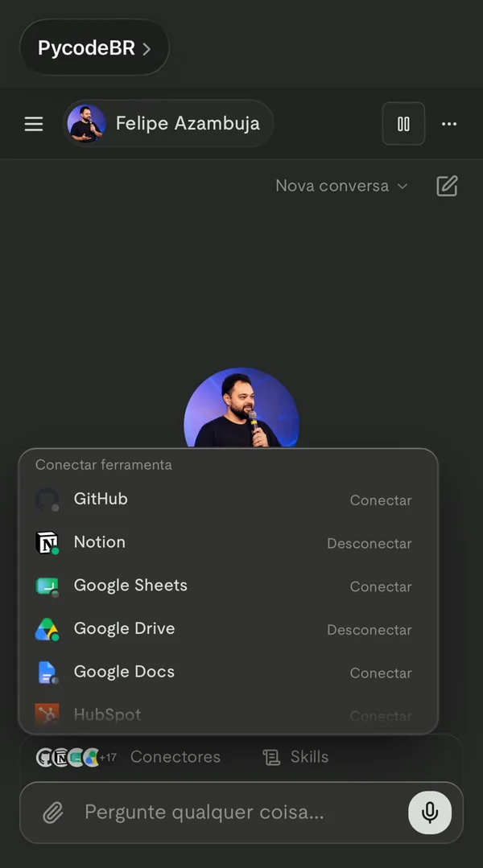The width and height of the screenshot is (483, 868).
Task: Tap the microphone voice input button
Action: [x=430, y=812]
